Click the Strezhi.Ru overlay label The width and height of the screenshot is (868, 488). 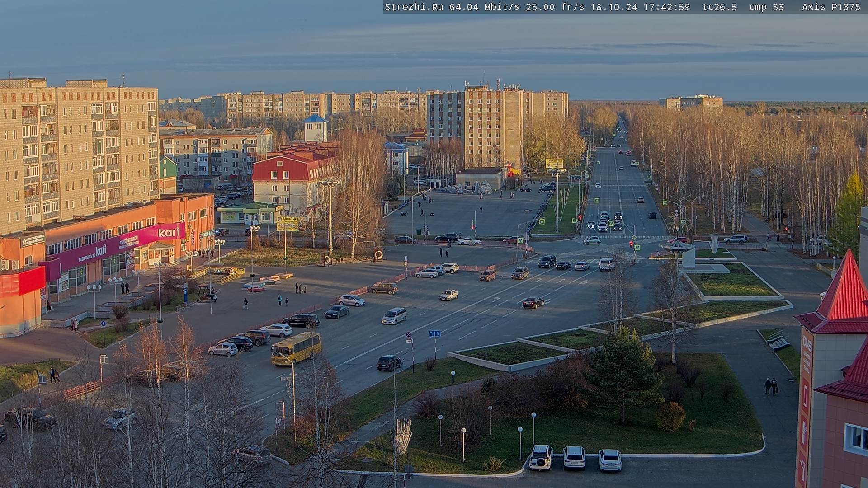click(414, 7)
